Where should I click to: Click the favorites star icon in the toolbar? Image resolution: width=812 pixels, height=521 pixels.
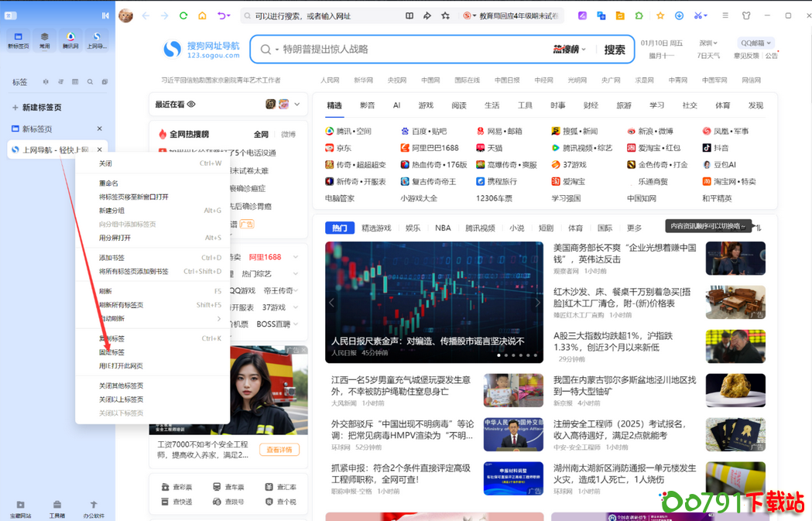click(660, 14)
